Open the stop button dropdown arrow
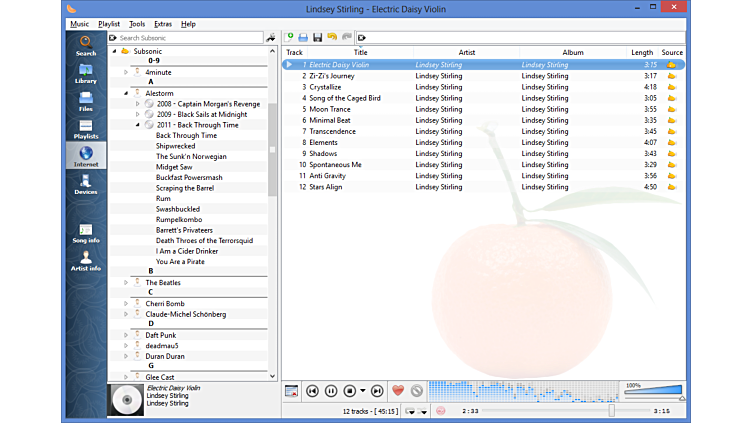Image resolution: width=752 pixels, height=423 pixels. pos(362,391)
